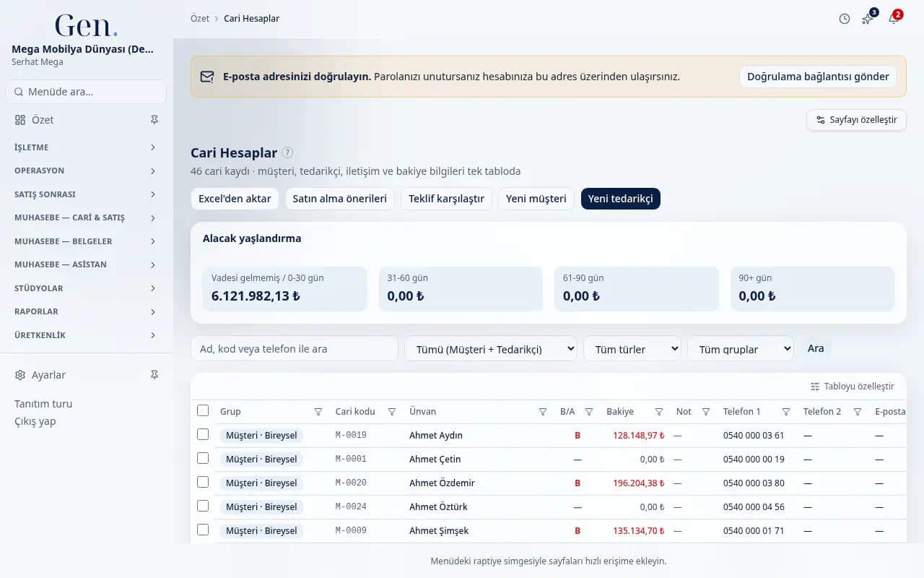Click Excel'den aktar button
The width and height of the screenshot is (924, 578).
(235, 199)
